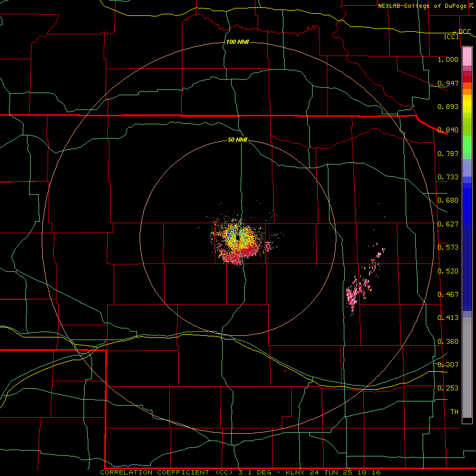
Task: Click the 0.520 scale value
Action: (x=448, y=271)
